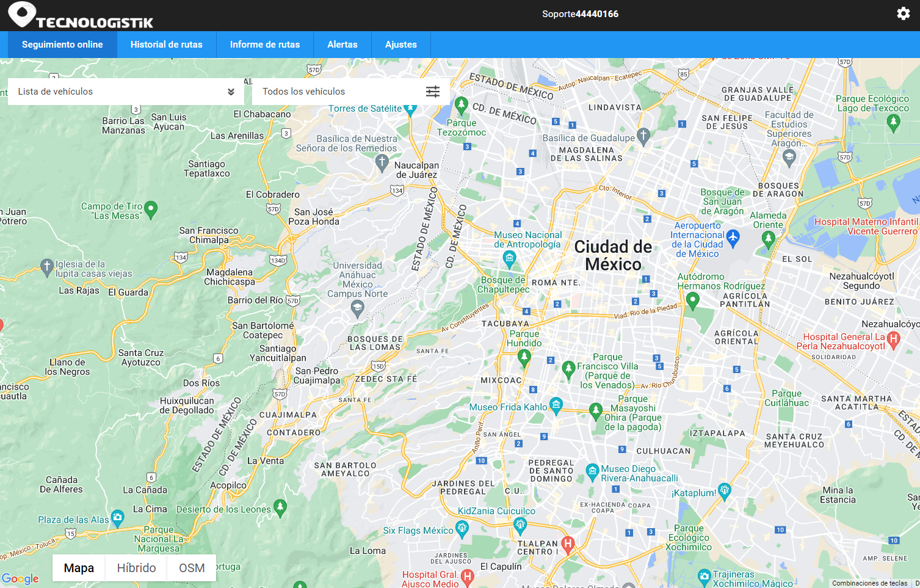The width and height of the screenshot is (920, 588).
Task: Click the Santiago Tepatlaxco label
Action: point(207,169)
